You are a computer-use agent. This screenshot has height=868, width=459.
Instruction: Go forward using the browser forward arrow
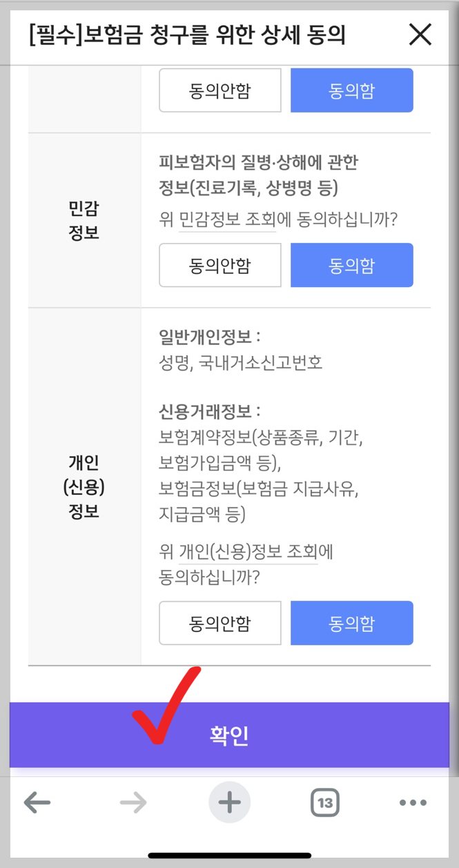coord(133,802)
